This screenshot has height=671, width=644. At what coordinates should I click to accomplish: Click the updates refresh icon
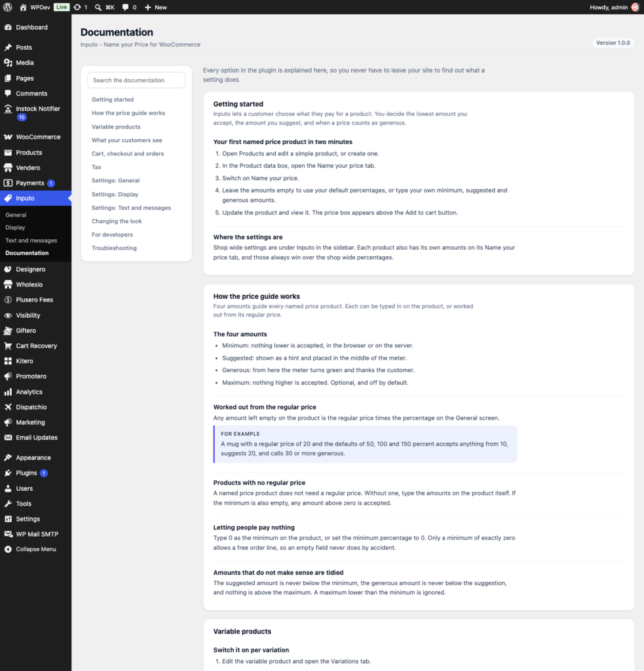coord(77,7)
